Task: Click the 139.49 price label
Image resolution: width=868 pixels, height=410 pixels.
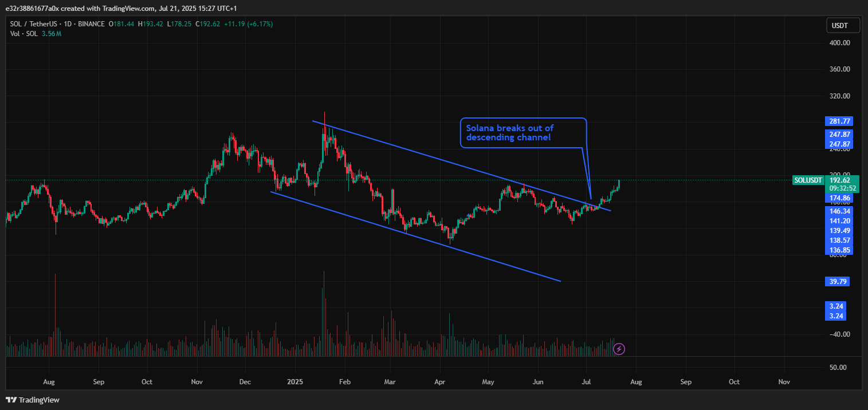Action: click(x=839, y=230)
